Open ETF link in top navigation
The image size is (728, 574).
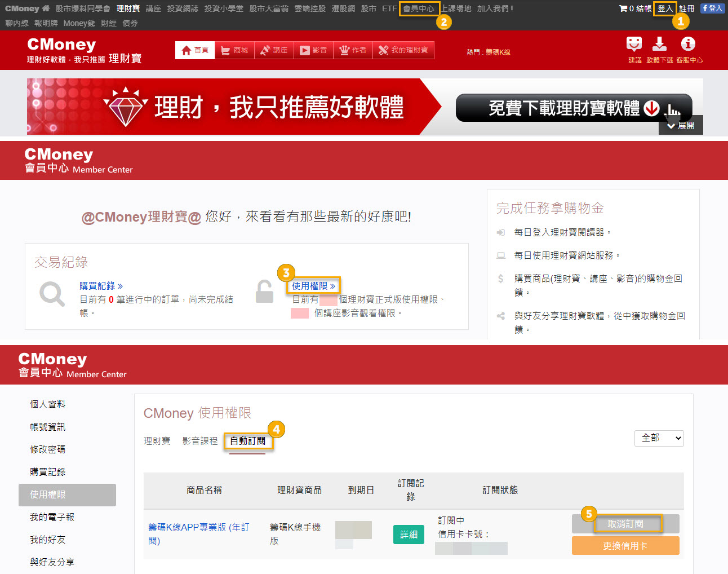pos(389,8)
